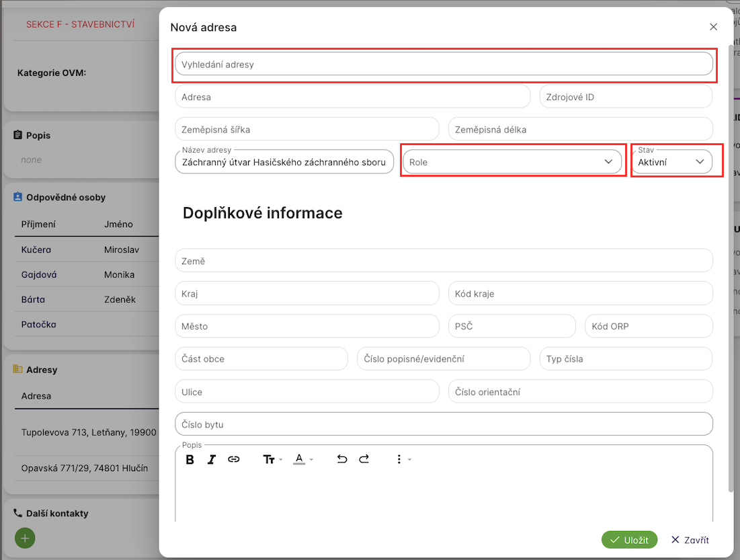This screenshot has height=560, width=740.
Task: Toggle italic formatting in Popis editor
Action: [x=212, y=459]
